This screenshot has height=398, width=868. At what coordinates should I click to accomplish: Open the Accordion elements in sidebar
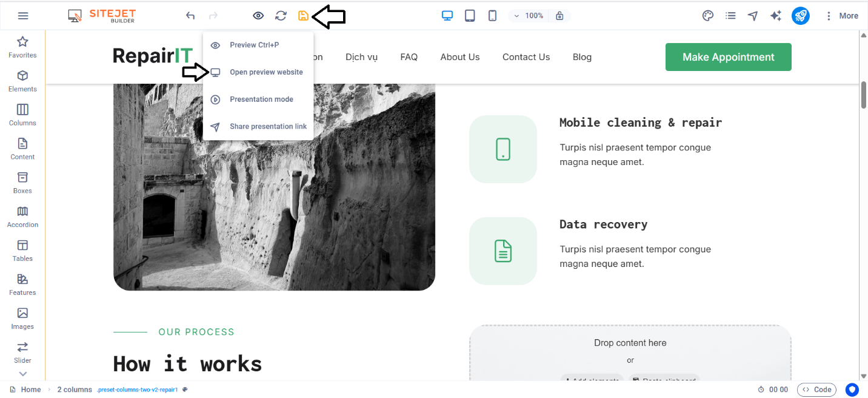click(x=22, y=217)
